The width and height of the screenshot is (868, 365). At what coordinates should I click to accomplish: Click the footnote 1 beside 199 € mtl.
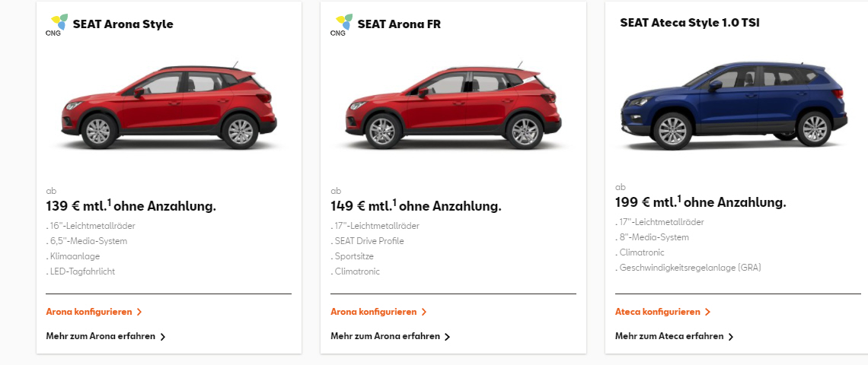pos(679,198)
